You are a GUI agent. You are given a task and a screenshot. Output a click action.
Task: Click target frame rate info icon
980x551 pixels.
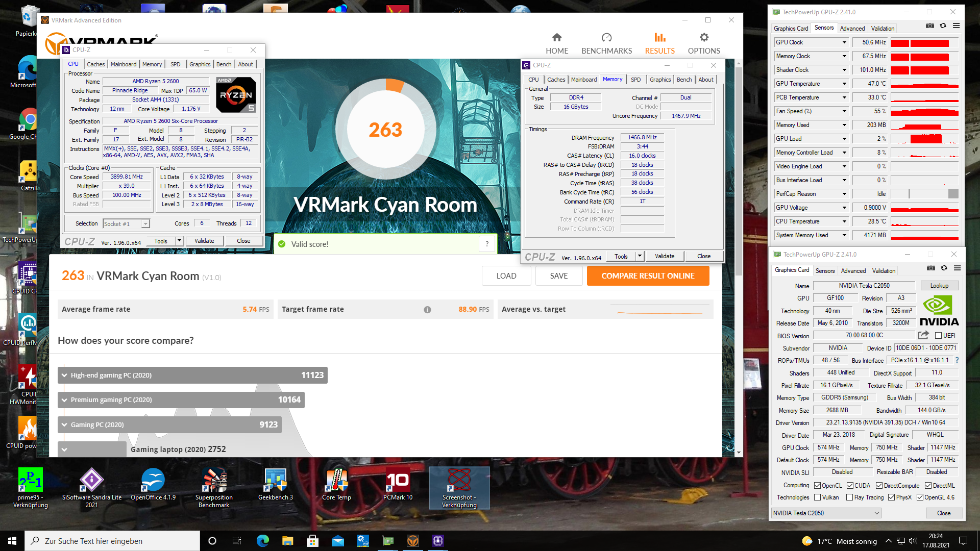point(427,310)
